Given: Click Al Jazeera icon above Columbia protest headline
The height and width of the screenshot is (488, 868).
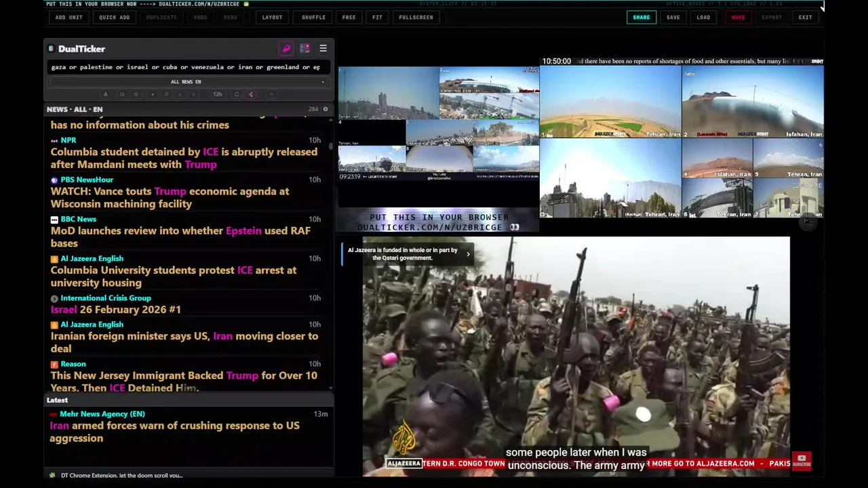Looking at the screenshot, I should [x=54, y=259].
